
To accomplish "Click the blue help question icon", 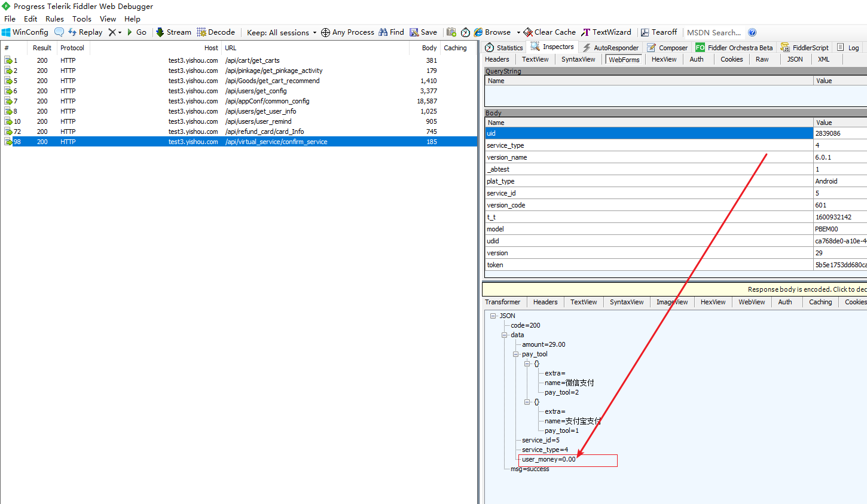I will click(x=752, y=32).
